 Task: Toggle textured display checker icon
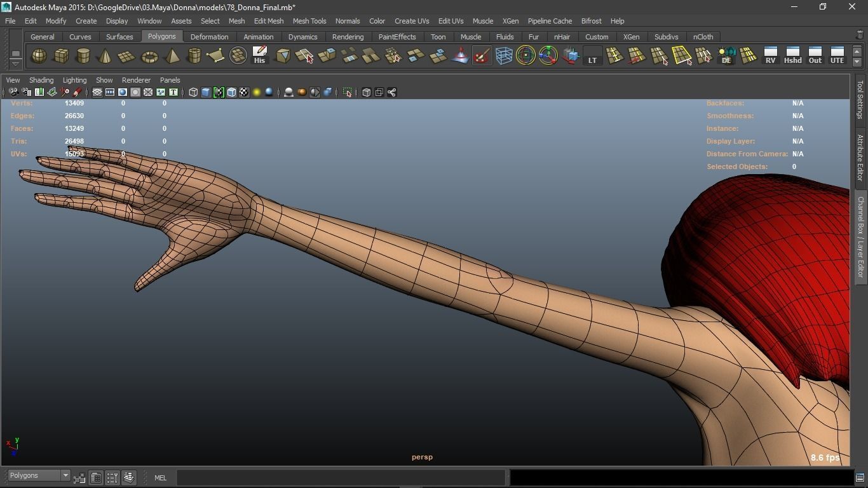coord(244,93)
